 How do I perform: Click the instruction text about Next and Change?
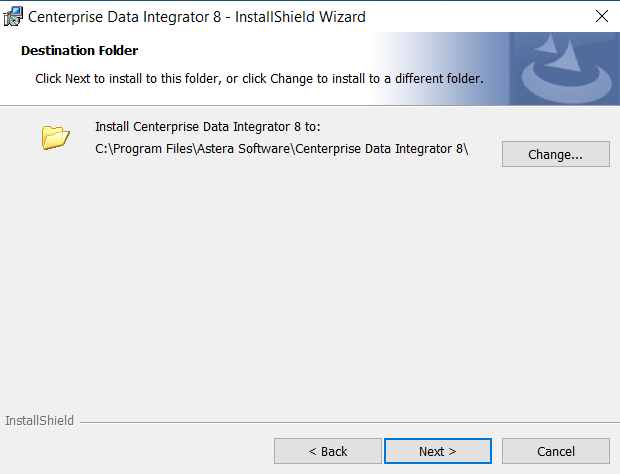pos(259,78)
